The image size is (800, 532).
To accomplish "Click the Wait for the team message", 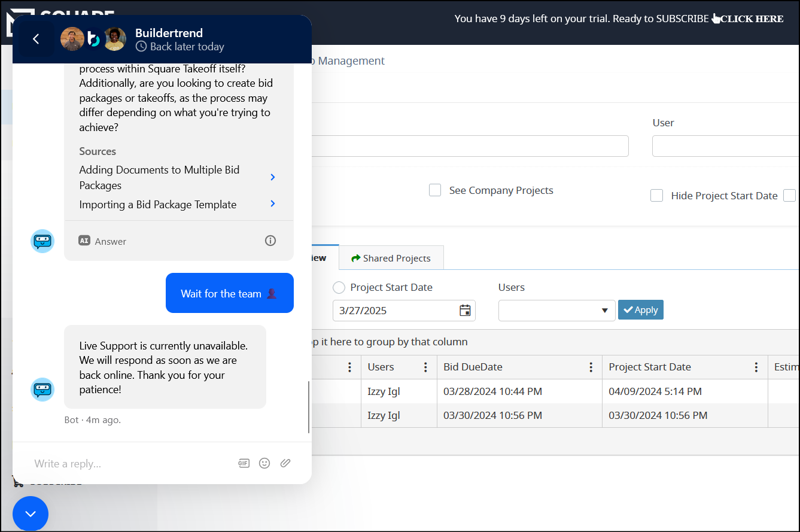I will click(x=230, y=293).
